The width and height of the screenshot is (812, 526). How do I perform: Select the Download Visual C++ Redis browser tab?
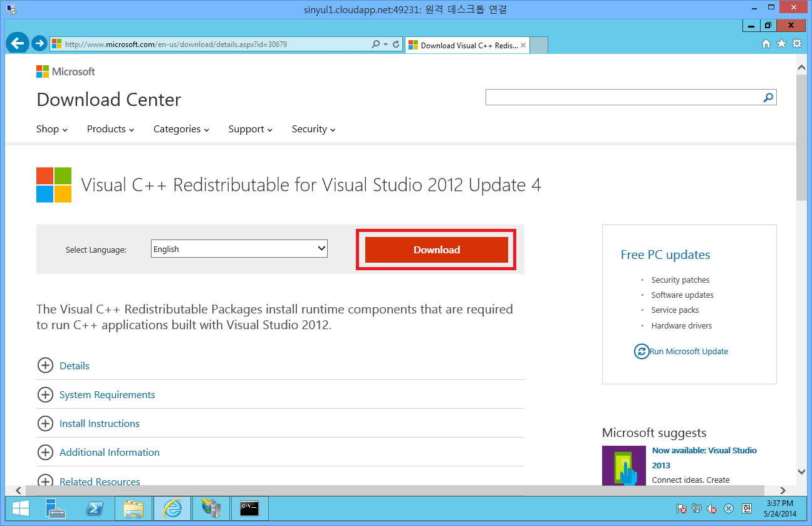(x=467, y=45)
